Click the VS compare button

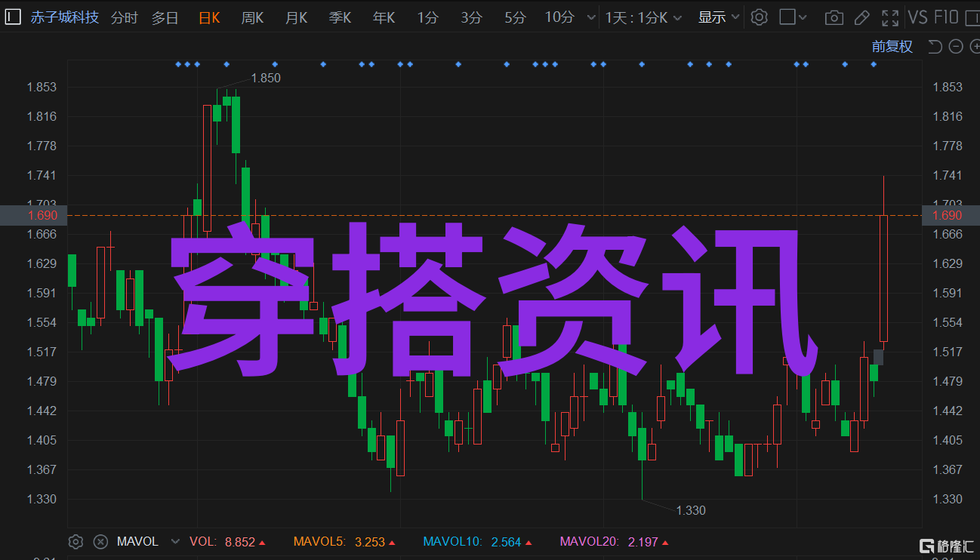(918, 17)
